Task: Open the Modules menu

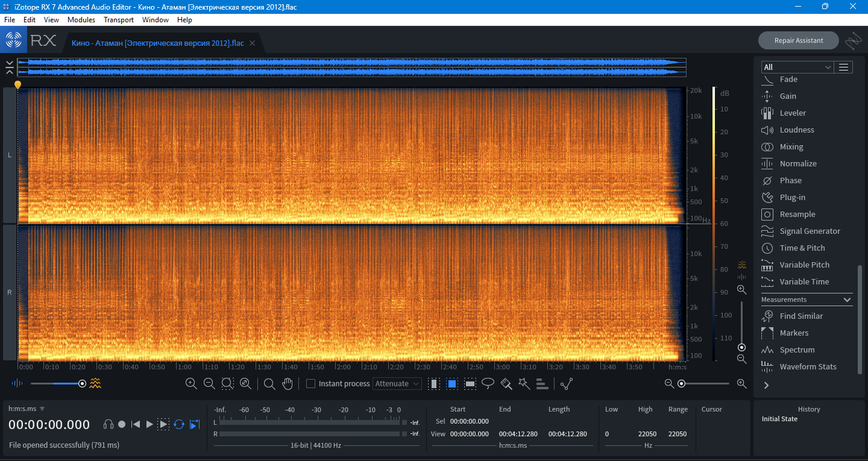Action: pos(81,20)
